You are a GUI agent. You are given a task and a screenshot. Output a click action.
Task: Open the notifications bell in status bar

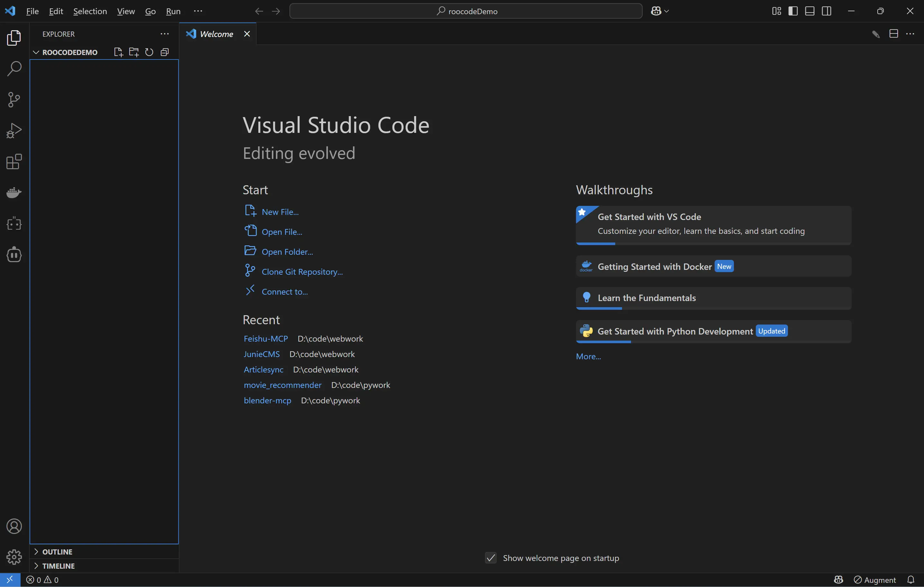point(911,579)
